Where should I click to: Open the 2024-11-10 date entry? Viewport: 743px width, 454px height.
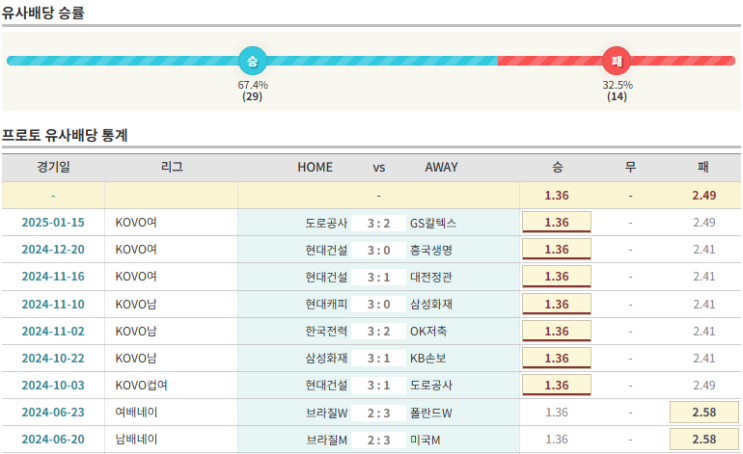[x=53, y=304]
